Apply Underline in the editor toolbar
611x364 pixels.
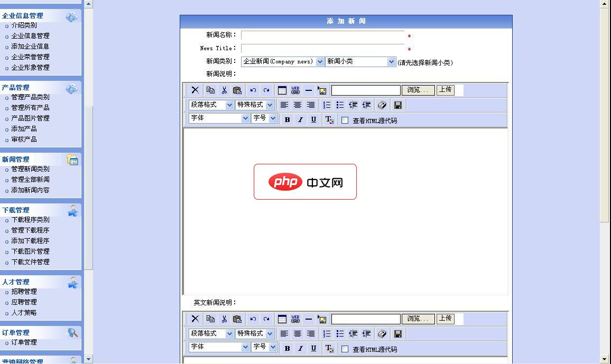click(313, 119)
